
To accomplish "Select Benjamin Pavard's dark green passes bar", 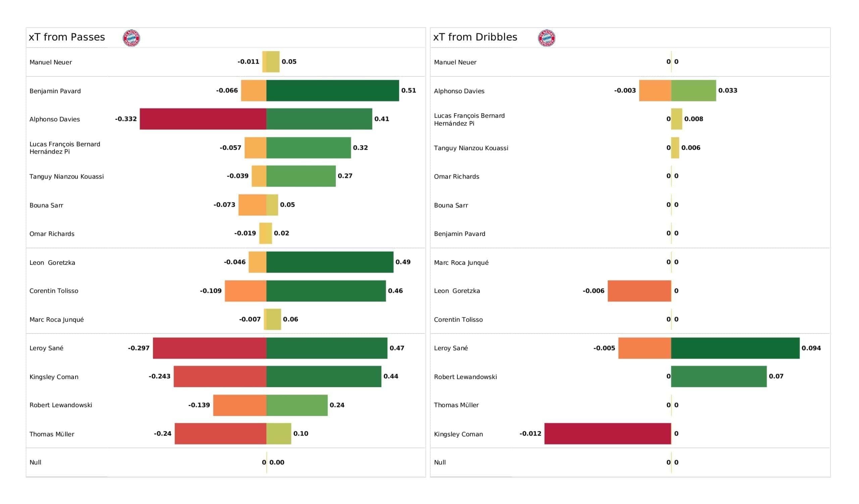I will (332, 90).
